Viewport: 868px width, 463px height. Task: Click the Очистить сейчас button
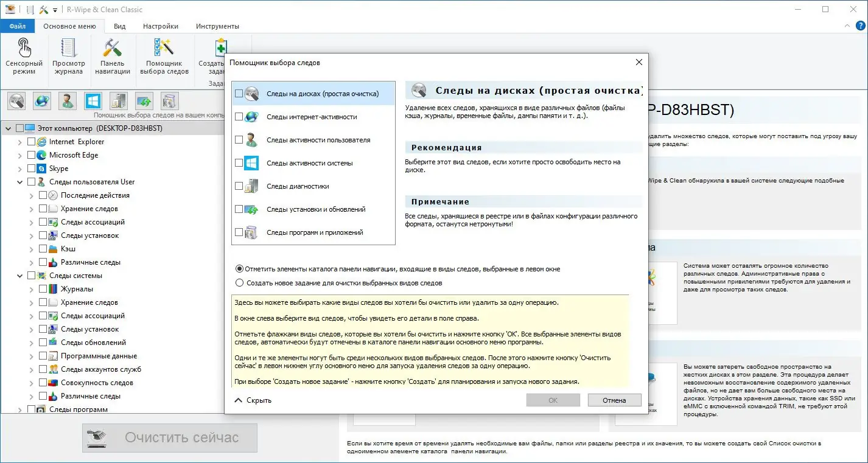point(169,437)
